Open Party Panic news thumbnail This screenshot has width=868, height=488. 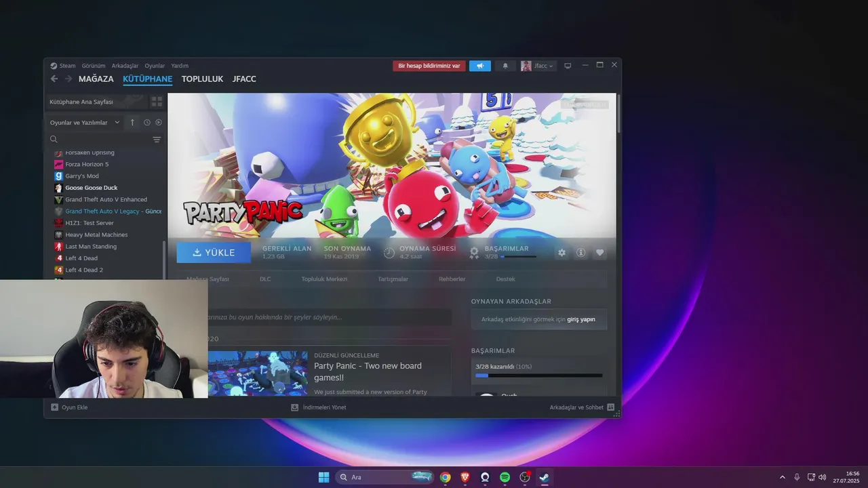coord(257,373)
